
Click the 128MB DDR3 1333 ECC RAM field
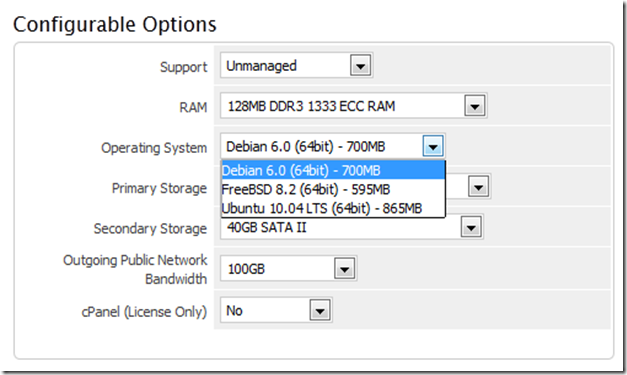(353, 106)
